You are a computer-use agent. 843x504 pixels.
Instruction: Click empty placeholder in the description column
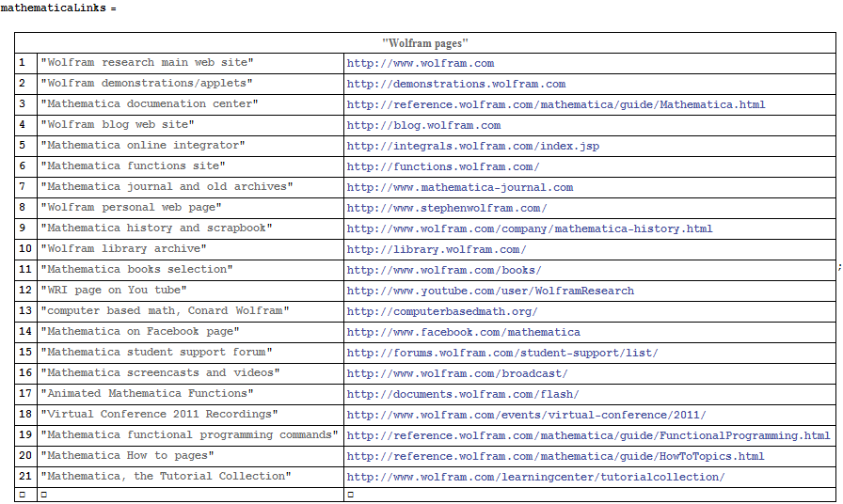tap(44, 495)
